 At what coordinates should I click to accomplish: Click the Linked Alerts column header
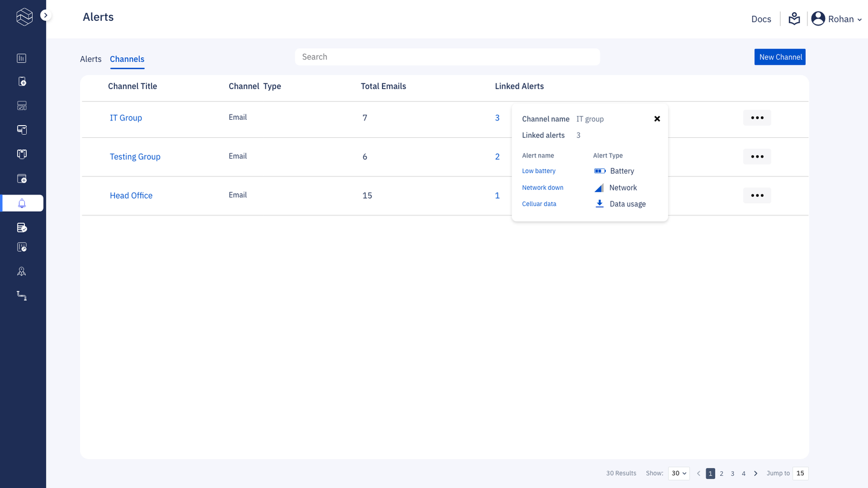(x=519, y=86)
